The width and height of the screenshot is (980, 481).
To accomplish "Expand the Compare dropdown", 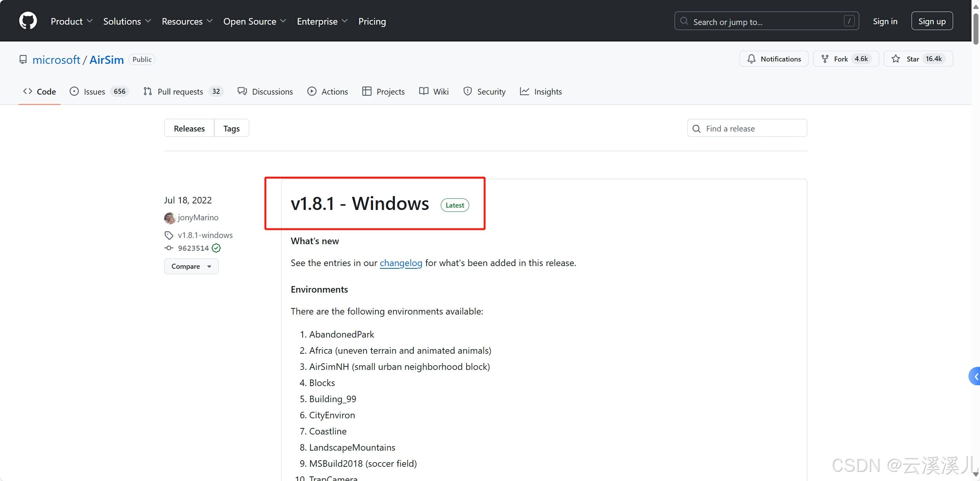I will 191,266.
